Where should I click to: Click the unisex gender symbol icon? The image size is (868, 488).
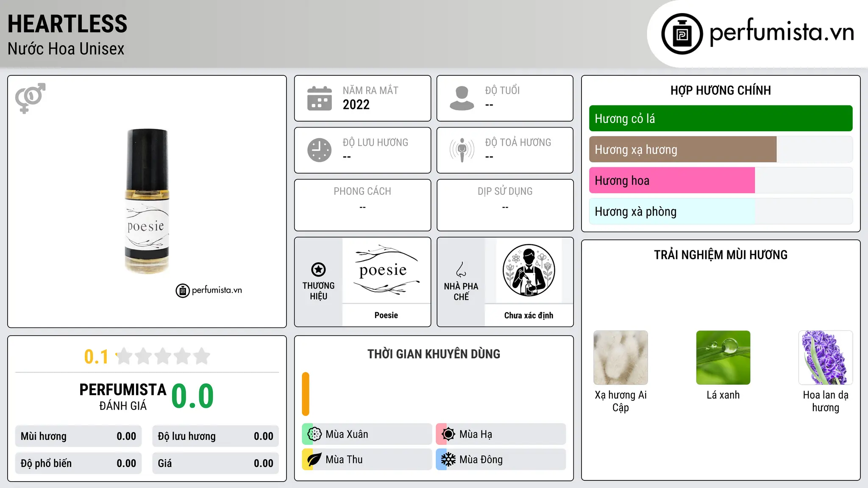(30, 98)
